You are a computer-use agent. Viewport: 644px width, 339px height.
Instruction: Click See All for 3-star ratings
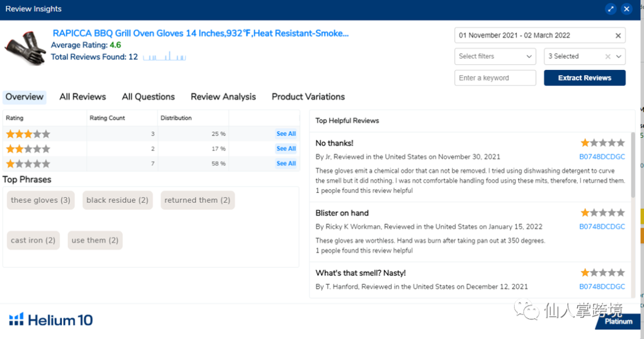tap(286, 134)
